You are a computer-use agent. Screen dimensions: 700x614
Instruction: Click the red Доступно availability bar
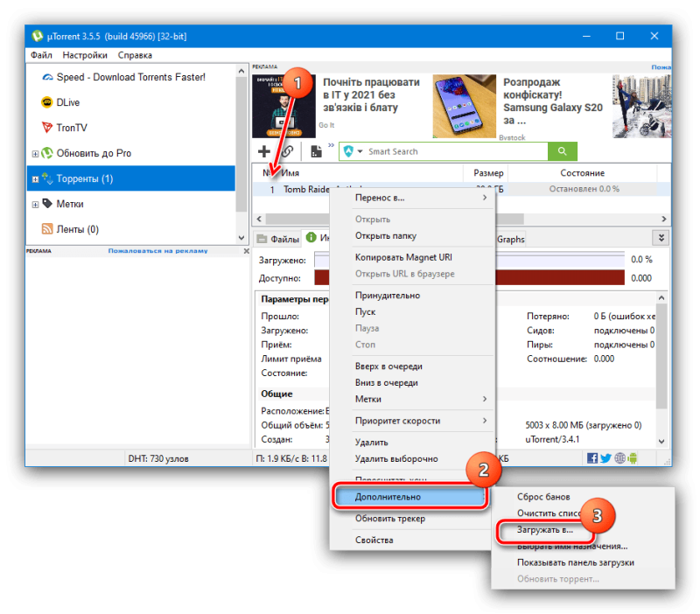point(469,277)
